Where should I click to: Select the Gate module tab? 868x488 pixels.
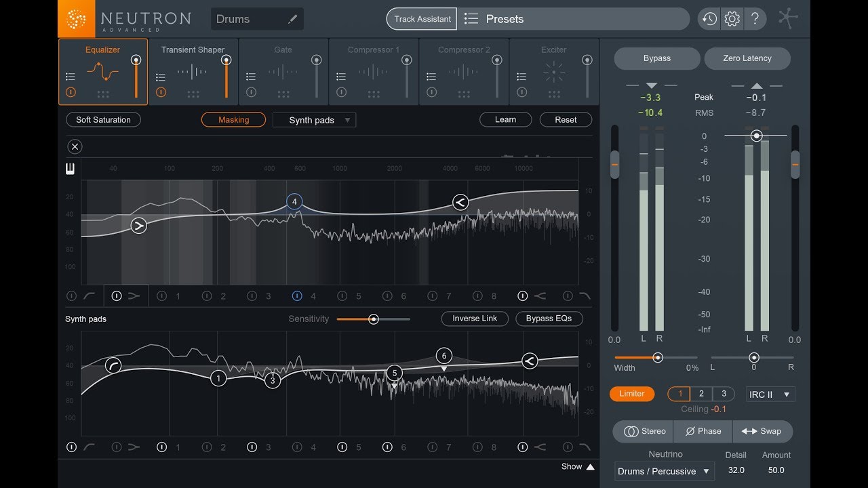(x=283, y=72)
